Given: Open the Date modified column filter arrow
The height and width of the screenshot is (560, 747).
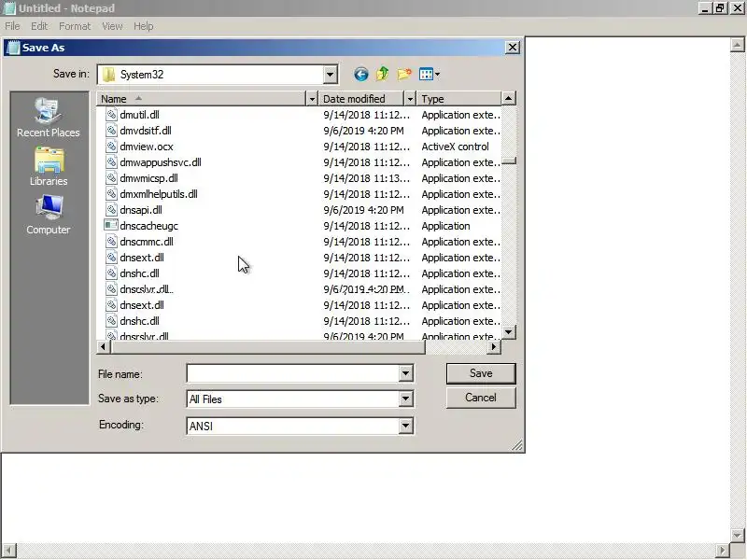Looking at the screenshot, I should [x=410, y=99].
